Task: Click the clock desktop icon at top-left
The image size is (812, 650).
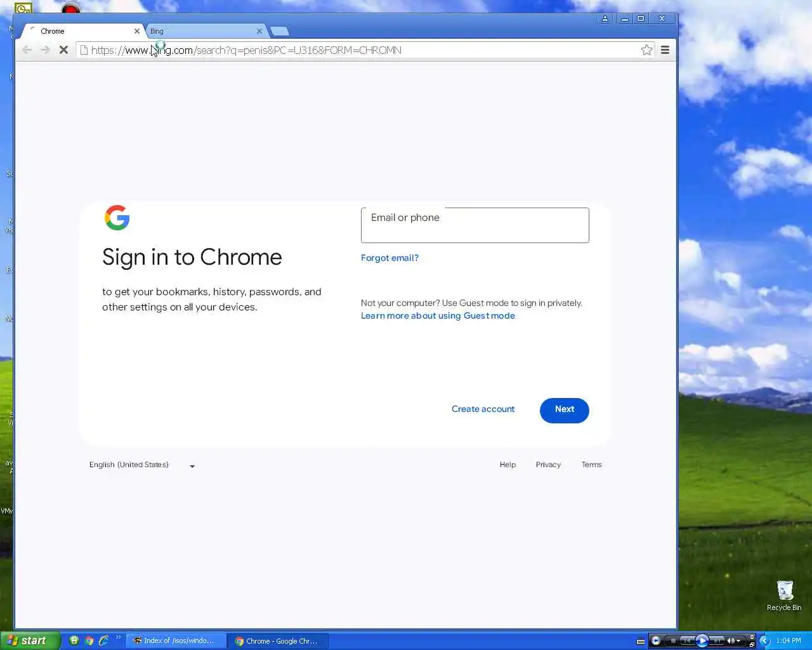Action: click(23, 8)
